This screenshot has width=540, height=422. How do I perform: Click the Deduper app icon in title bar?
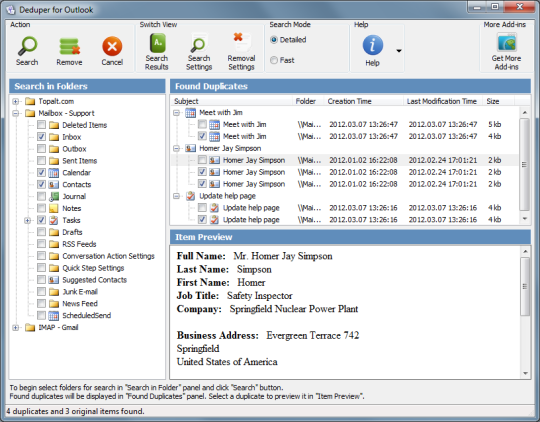click(x=11, y=10)
